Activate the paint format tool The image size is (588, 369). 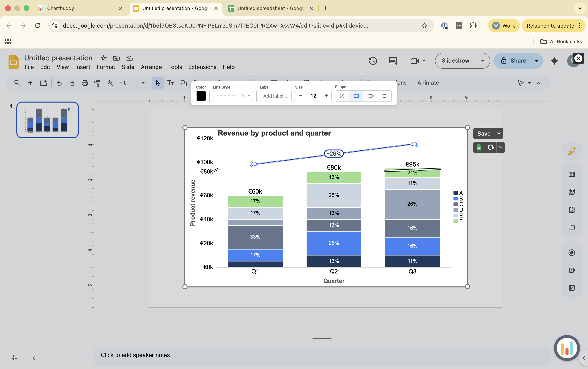(x=97, y=83)
